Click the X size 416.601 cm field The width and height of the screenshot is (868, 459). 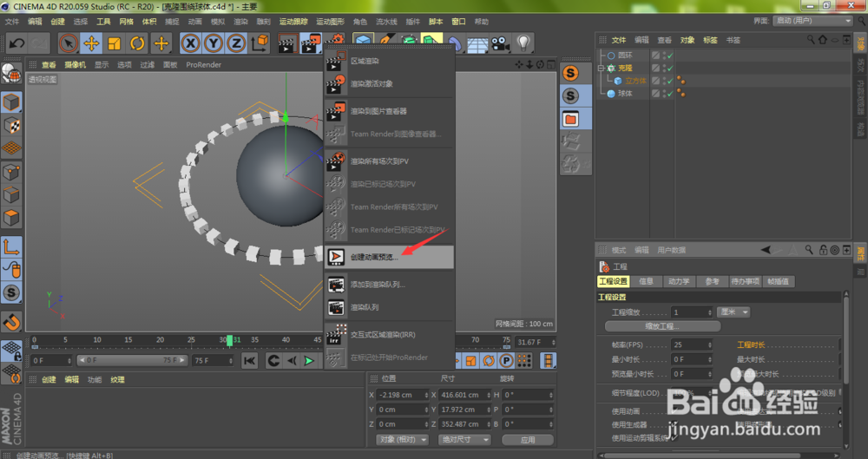click(465, 395)
